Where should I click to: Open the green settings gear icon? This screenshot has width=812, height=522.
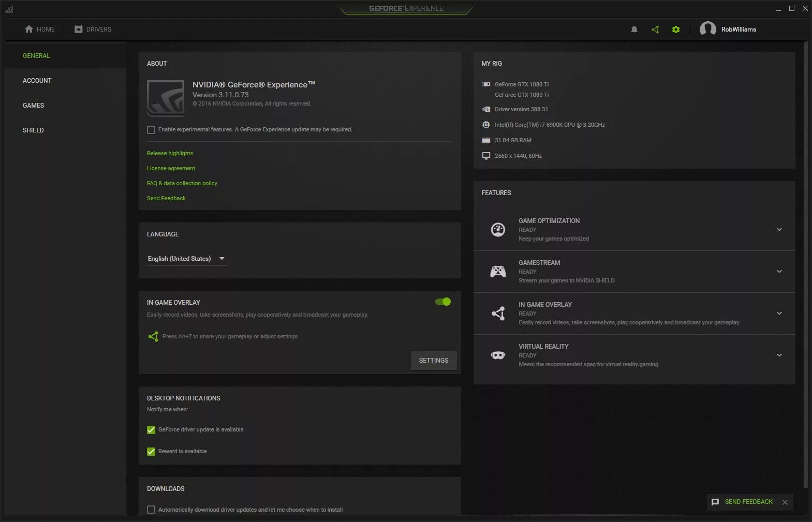tap(675, 29)
